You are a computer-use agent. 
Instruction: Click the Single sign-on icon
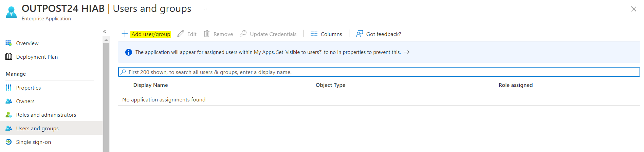coord(9,142)
